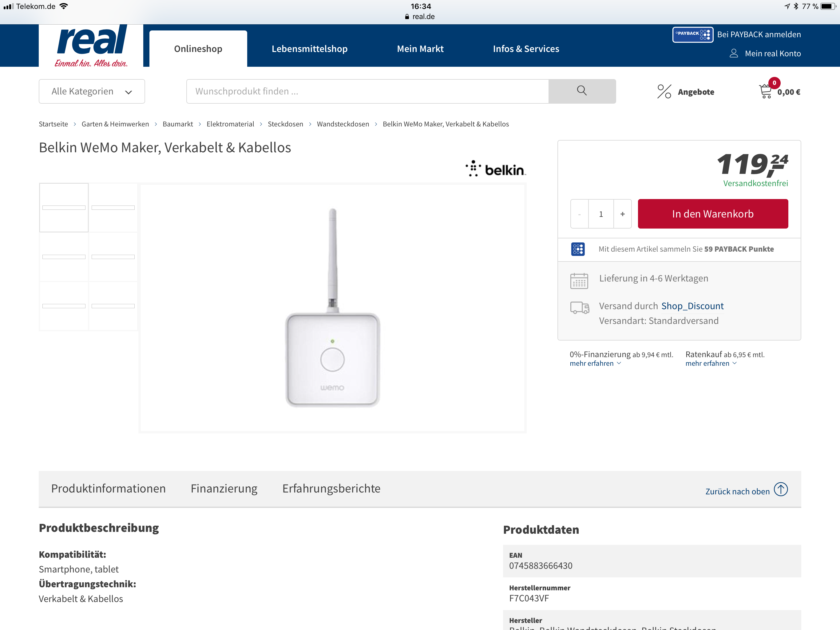Screen dimensions: 840x630
Task: Click the real logo to go home
Action: click(x=91, y=46)
